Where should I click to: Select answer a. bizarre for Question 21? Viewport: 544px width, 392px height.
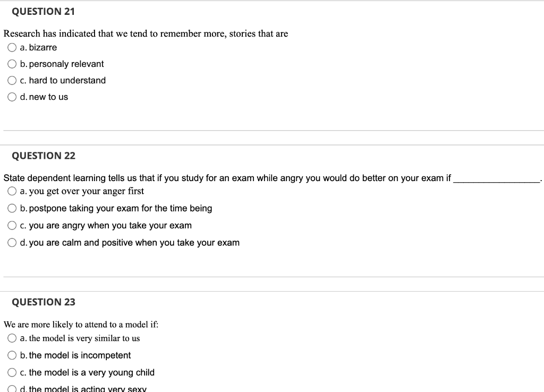coord(12,47)
